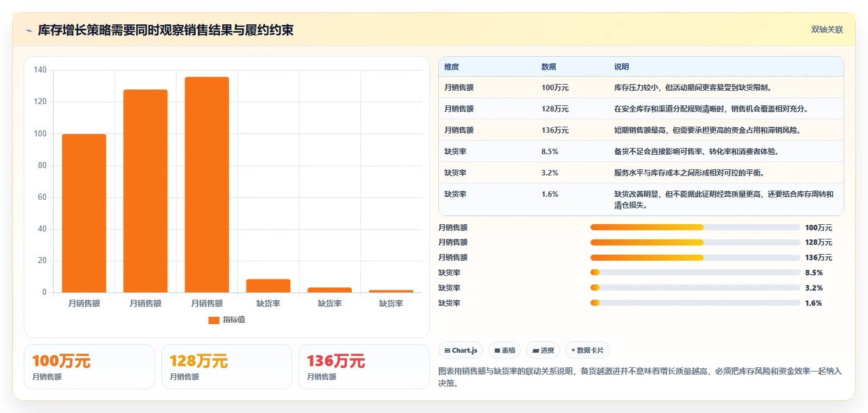Open the 128万元 data card
868x413 pixels.
click(226, 367)
